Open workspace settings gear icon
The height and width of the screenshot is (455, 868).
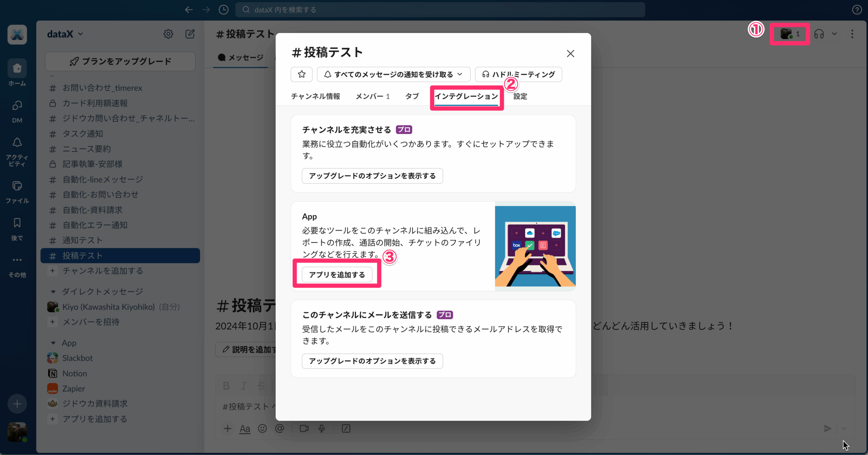pos(168,34)
